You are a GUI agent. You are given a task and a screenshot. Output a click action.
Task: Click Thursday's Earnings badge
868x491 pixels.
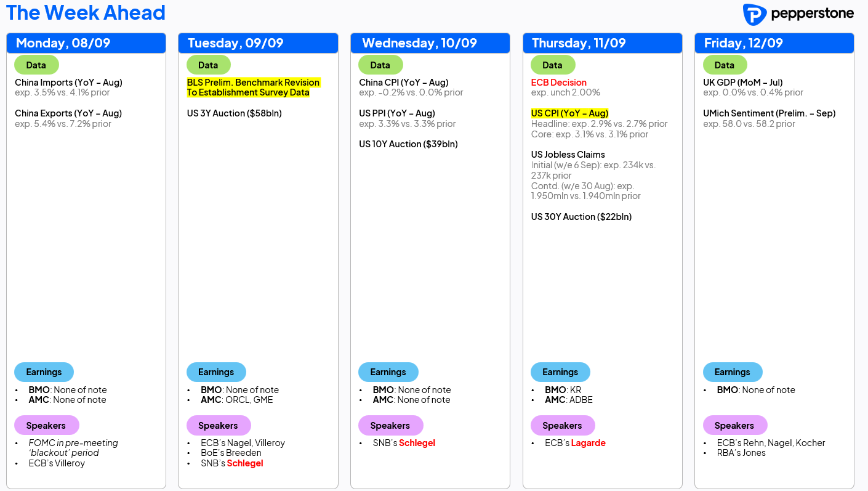pyautogui.click(x=560, y=372)
